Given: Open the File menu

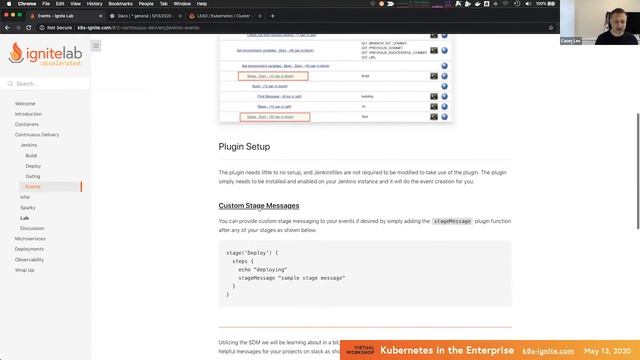Looking at the screenshot, I should click(46, 4).
